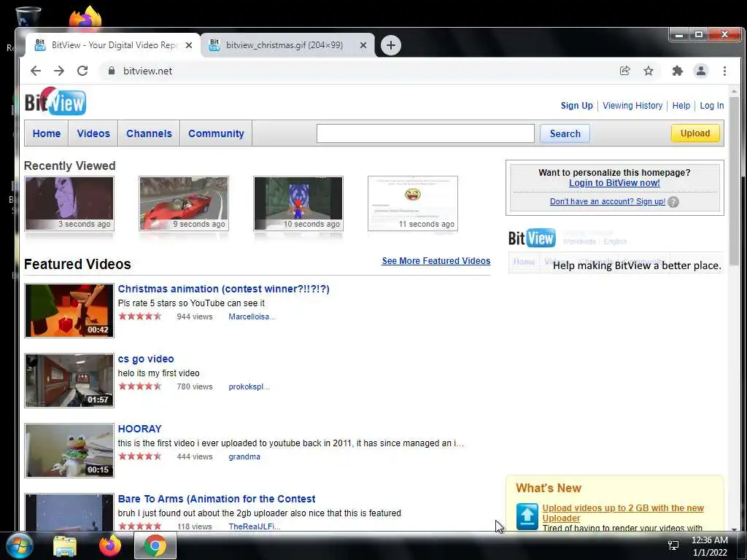
Task: Reload the BitView page
Action: [82, 71]
